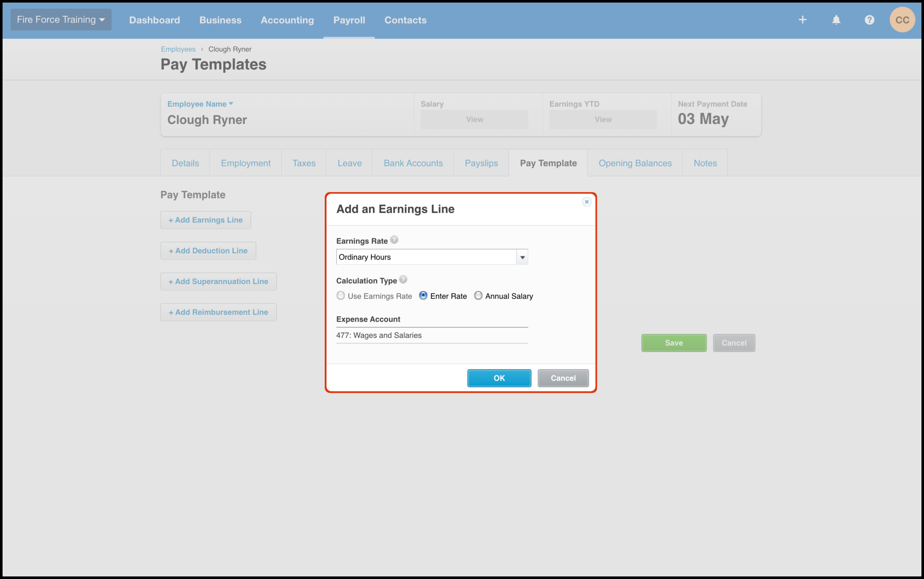Close the Add an Earnings Line dialog
This screenshot has width=924, height=579.
(586, 202)
